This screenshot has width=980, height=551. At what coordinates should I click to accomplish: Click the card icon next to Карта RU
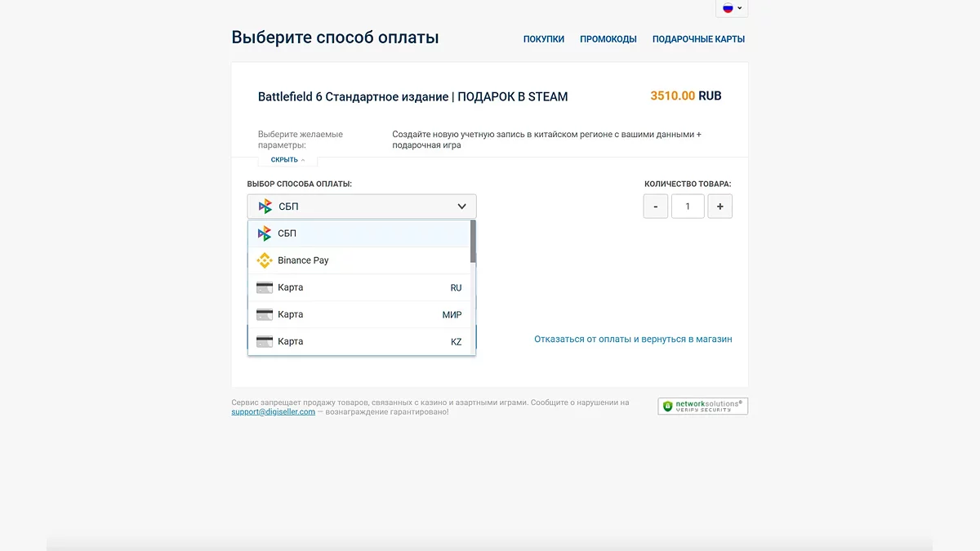pos(265,287)
